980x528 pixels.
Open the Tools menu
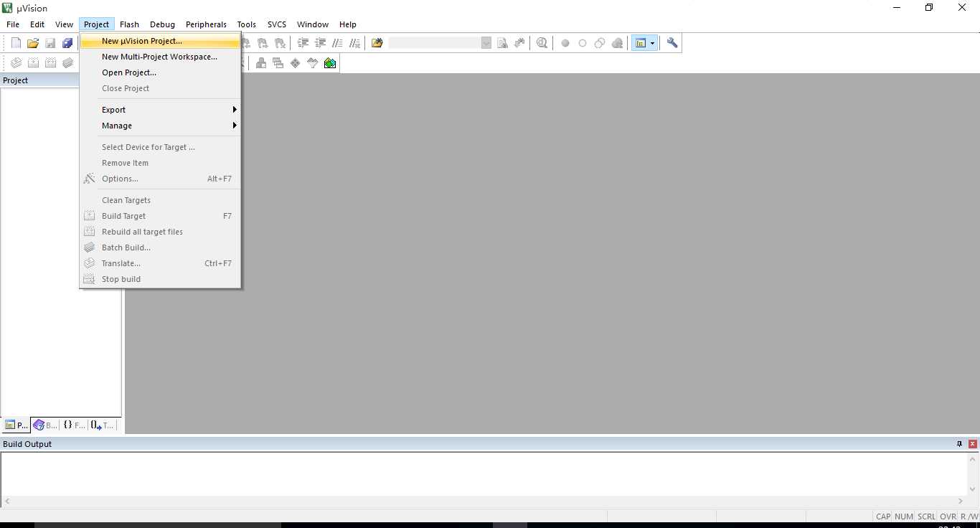pos(247,24)
